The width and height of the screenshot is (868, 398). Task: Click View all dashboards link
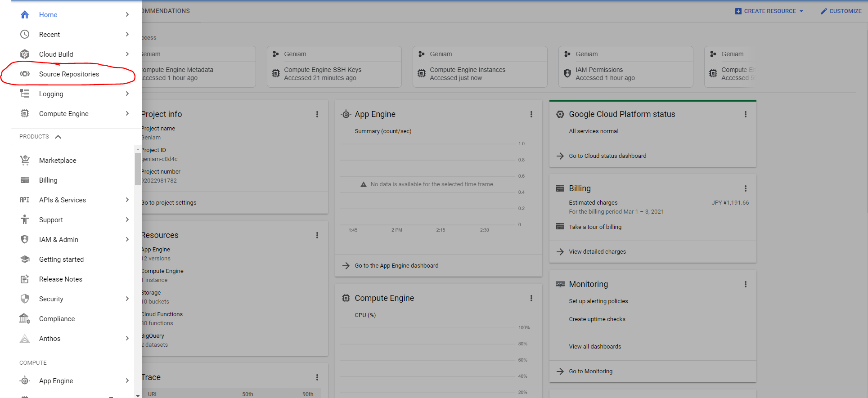pos(595,347)
